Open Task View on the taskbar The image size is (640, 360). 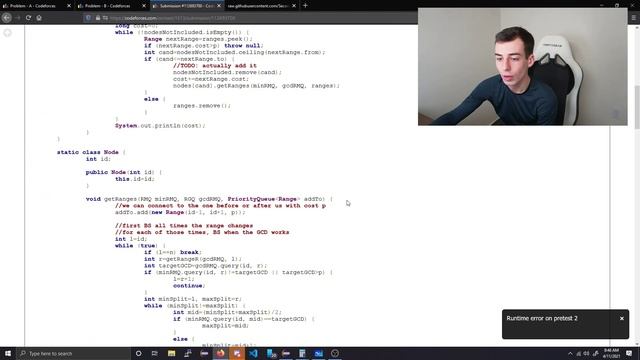[x=155, y=353]
